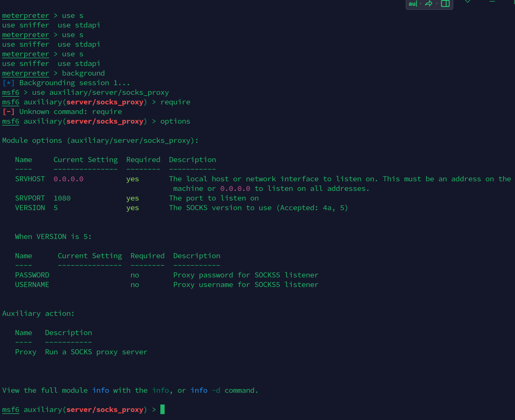The image size is (515, 420).
Task: Click the blue 'info' after 'full module'
Action: coord(100,390)
